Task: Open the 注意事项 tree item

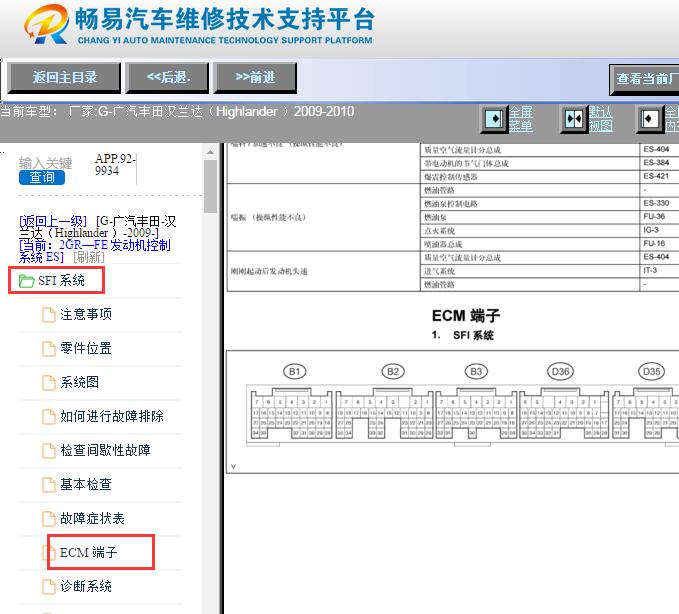Action: pyautogui.click(x=86, y=314)
